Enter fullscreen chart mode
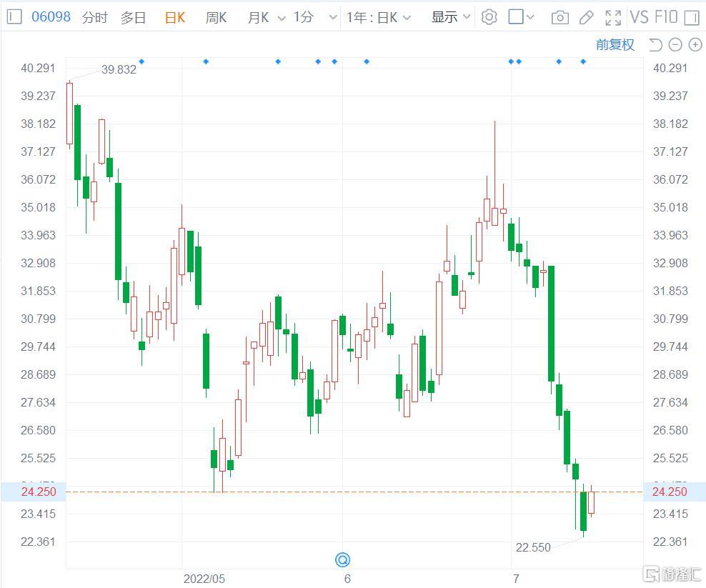 tap(613, 18)
